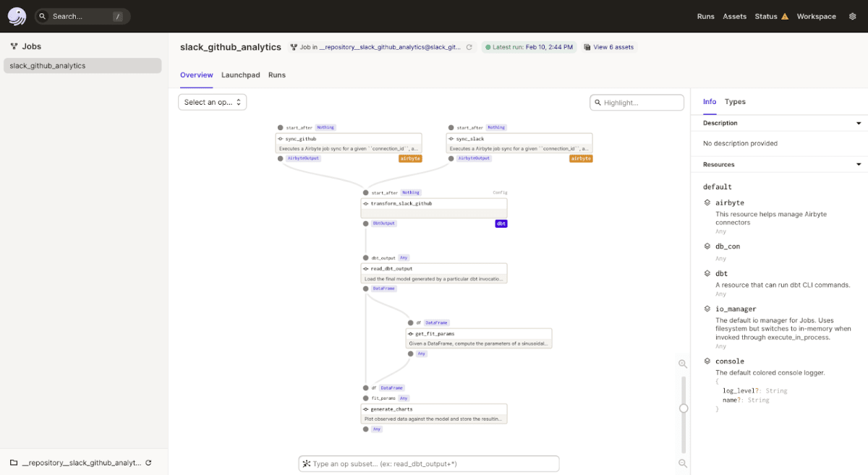
Task: Reload repository icon in bottom sidebar
Action: pos(148,463)
